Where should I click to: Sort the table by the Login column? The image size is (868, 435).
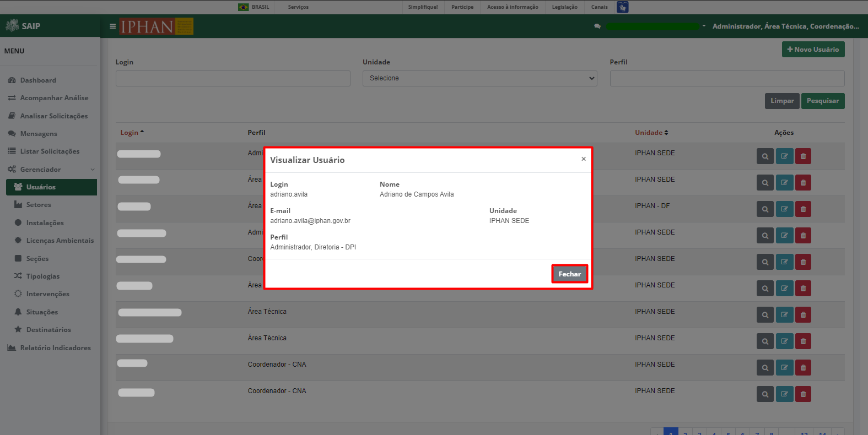coord(132,133)
